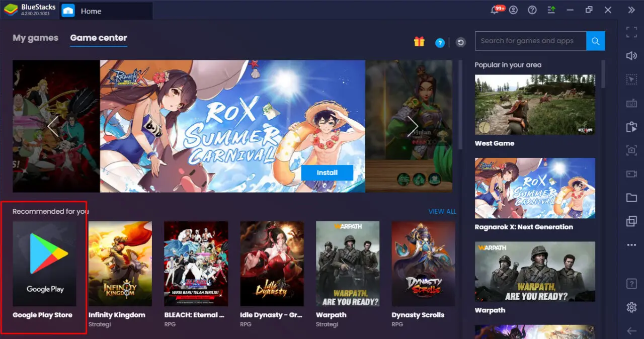
Task: Focus the Search for games and apps field
Action: point(531,41)
